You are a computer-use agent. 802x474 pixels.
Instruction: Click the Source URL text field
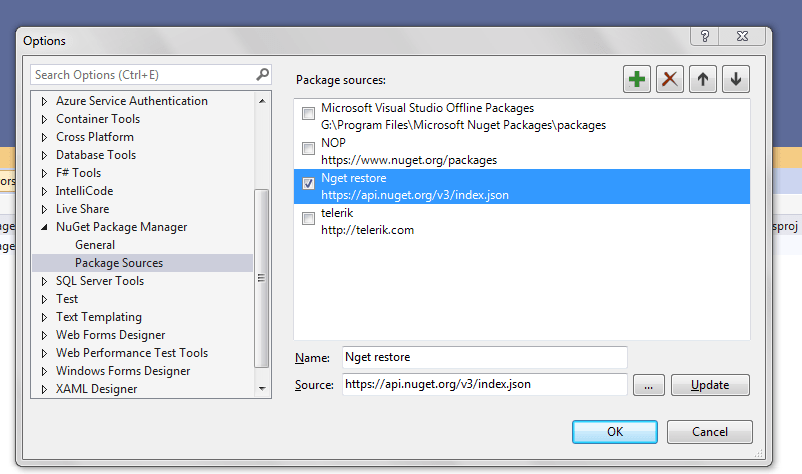pos(485,385)
